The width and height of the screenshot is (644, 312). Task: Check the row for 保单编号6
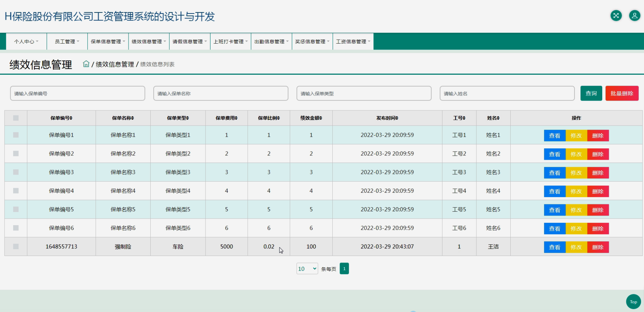(16, 228)
